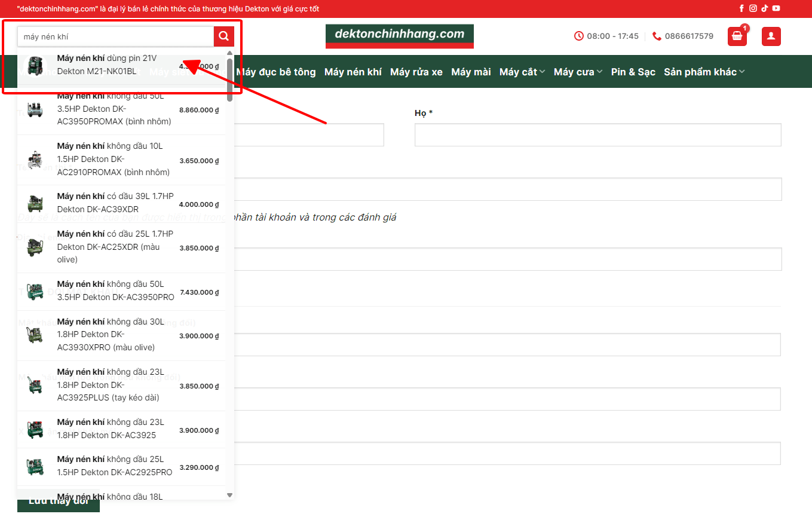Open the user account icon

click(x=771, y=36)
